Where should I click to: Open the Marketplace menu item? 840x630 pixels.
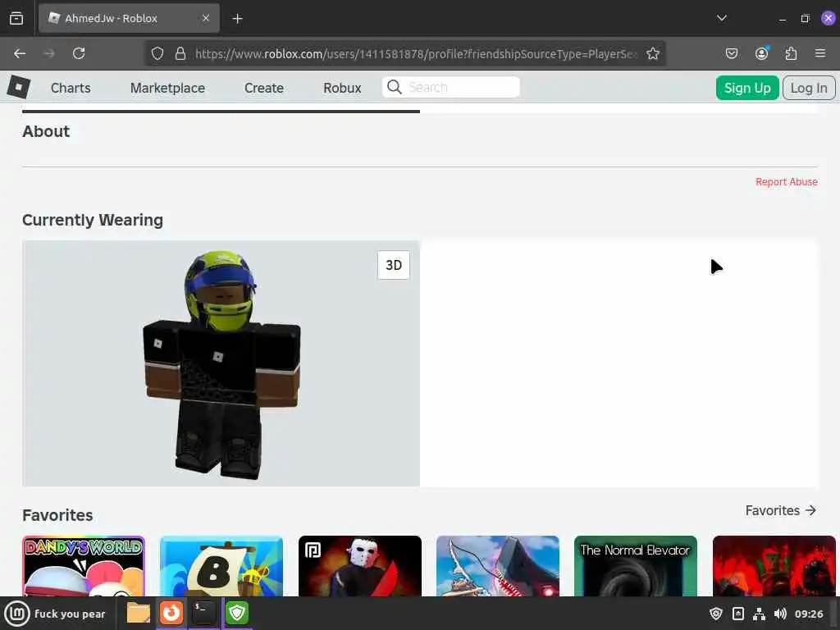(167, 88)
